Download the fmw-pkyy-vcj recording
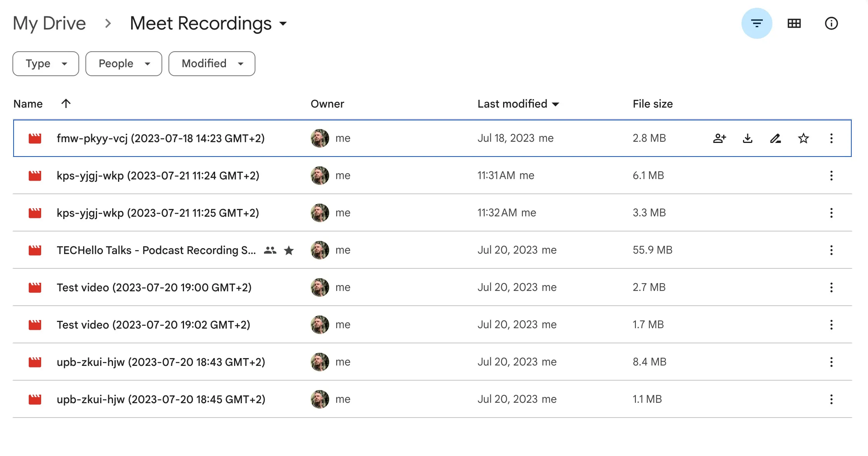The width and height of the screenshot is (868, 456). click(x=748, y=138)
